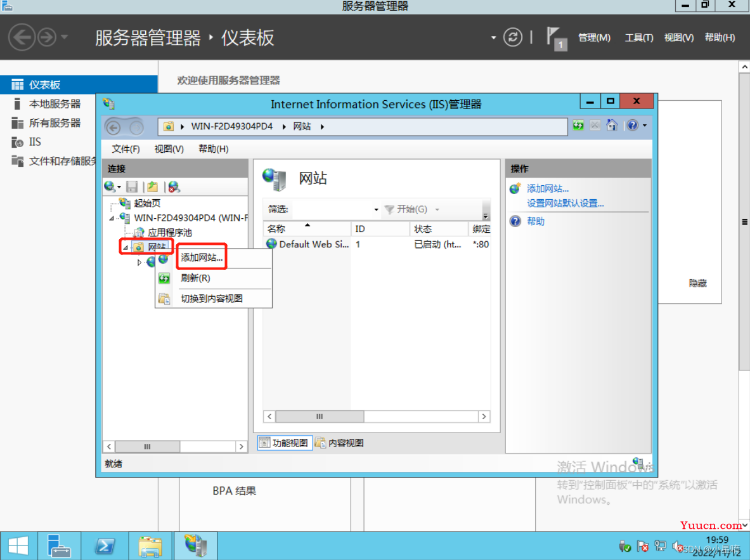Launch PowerShell from the taskbar

pyautogui.click(x=104, y=545)
